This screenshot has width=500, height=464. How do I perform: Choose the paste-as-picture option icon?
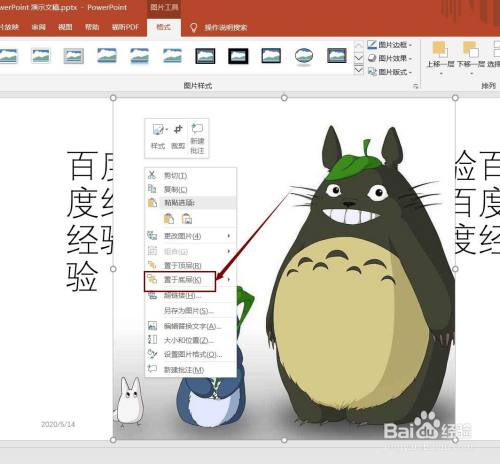click(187, 219)
